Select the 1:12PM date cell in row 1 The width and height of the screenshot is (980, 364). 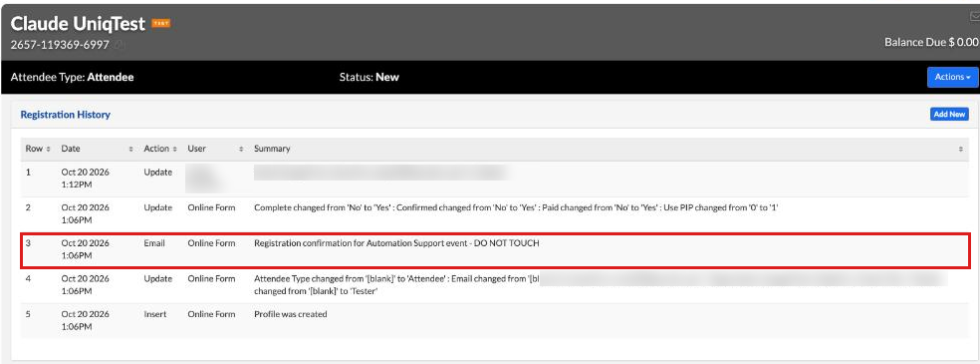(x=85, y=178)
